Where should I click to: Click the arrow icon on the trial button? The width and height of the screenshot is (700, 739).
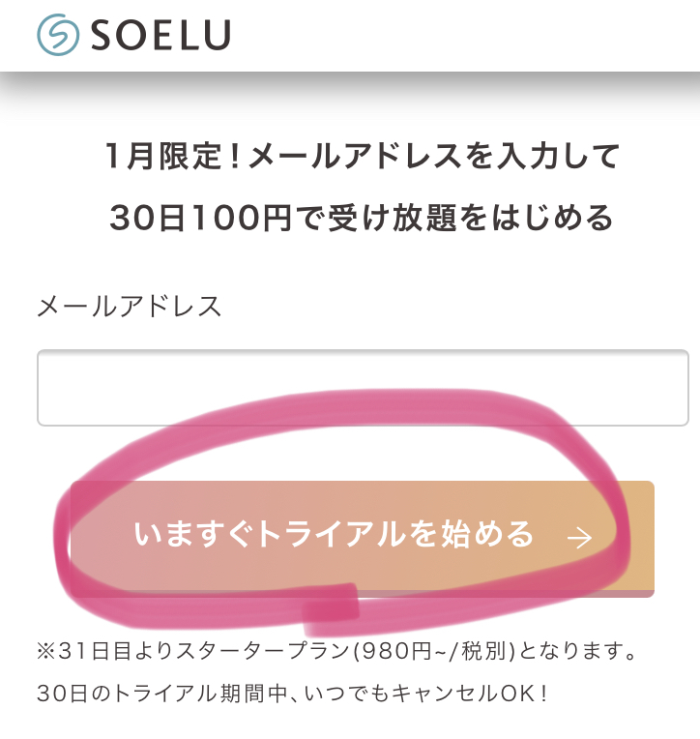click(x=580, y=538)
